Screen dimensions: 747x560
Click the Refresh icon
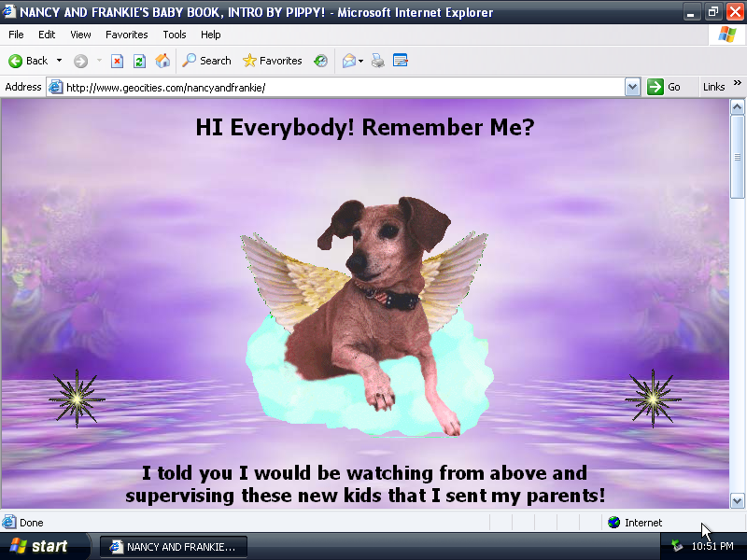138,60
